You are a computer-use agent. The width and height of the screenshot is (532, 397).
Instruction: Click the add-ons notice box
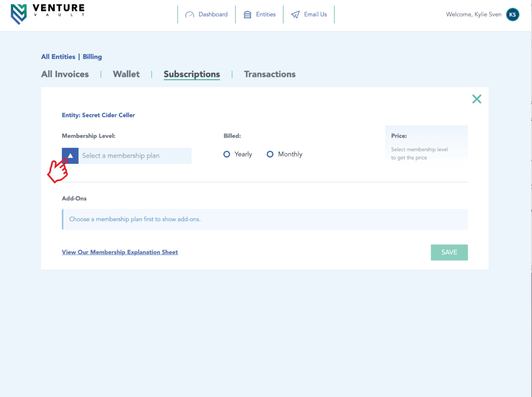coord(265,219)
